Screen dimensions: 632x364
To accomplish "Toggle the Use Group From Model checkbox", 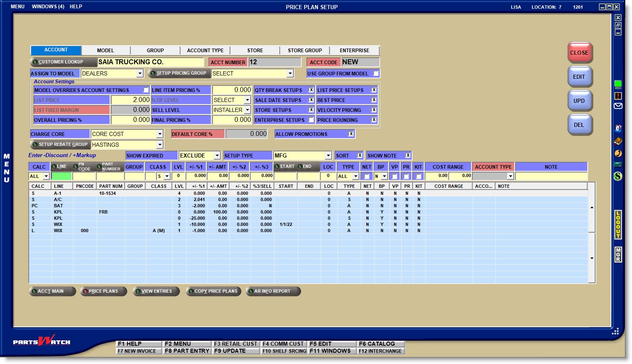I will point(376,73).
